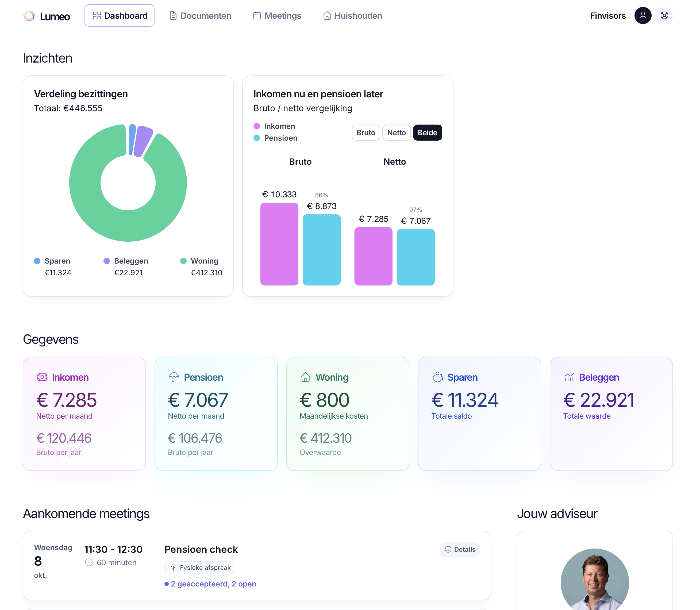The width and height of the screenshot is (700, 610).
Task: Click the purple Beleggen donut slice
Action: coord(143,141)
